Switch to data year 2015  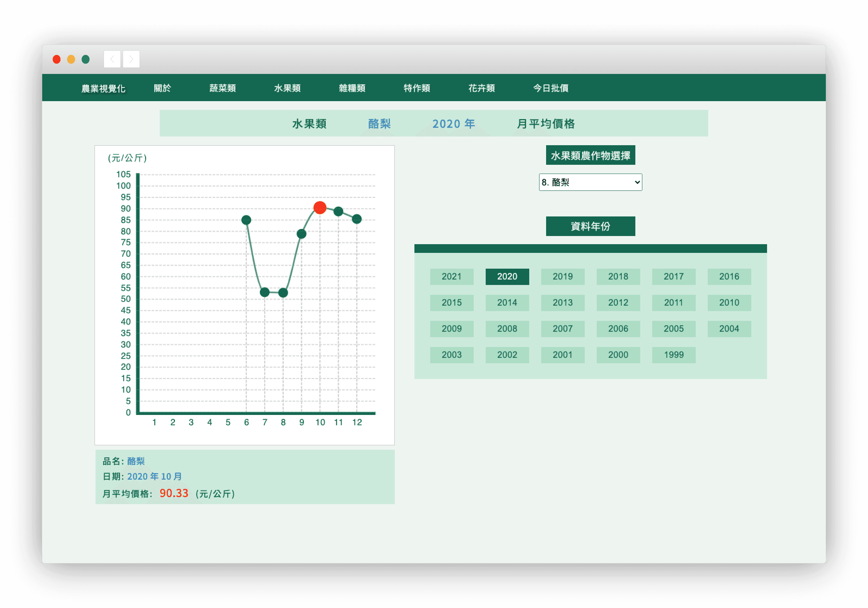(451, 303)
